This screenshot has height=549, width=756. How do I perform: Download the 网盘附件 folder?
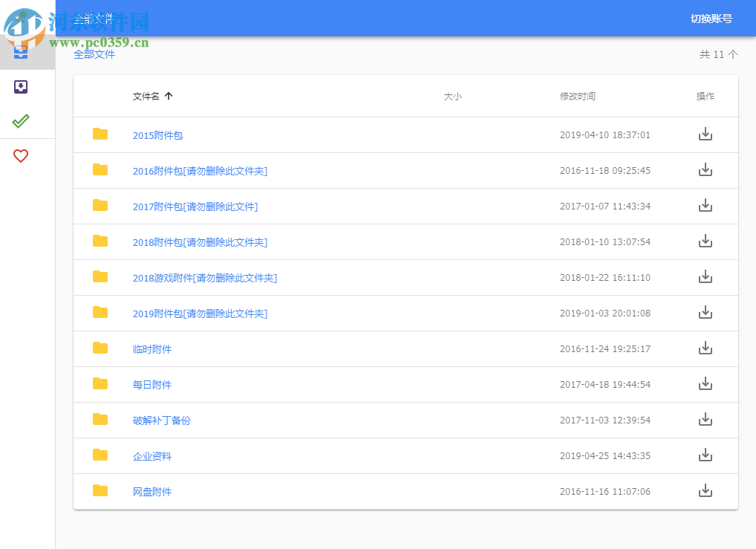(x=705, y=491)
